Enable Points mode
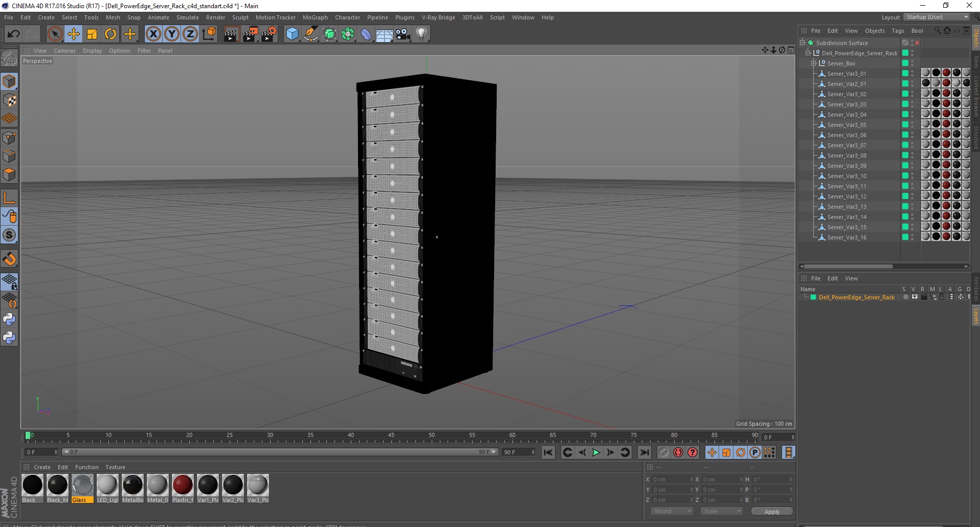 [9, 138]
